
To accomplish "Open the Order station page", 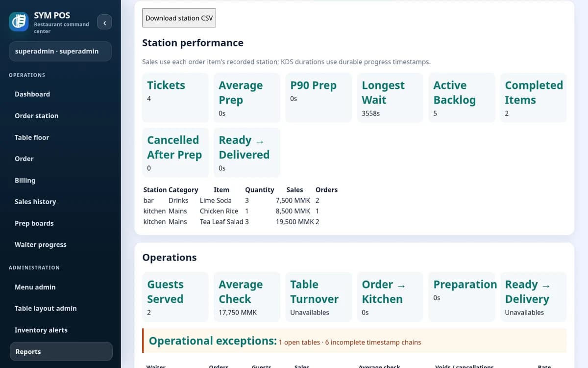I will tap(61, 116).
